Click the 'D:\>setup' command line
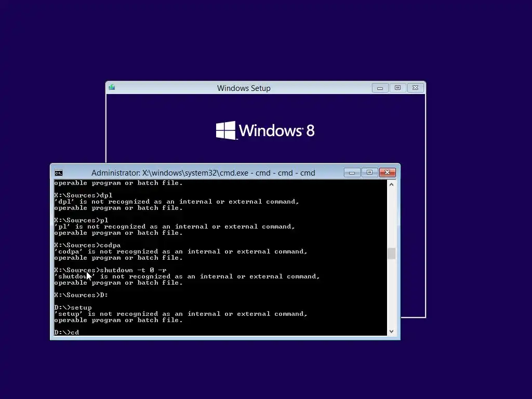The image size is (532, 399). 73,308
